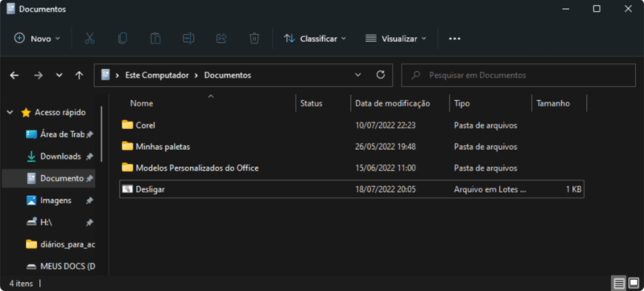Click the Documentos icon in the title bar
Image resolution: width=644 pixels, height=291 pixels.
pyautogui.click(x=11, y=9)
